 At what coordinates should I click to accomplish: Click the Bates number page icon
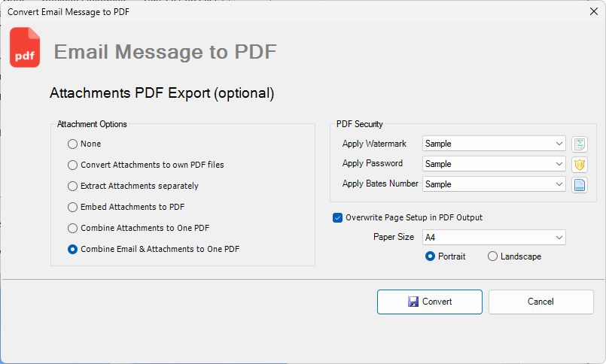tap(579, 184)
